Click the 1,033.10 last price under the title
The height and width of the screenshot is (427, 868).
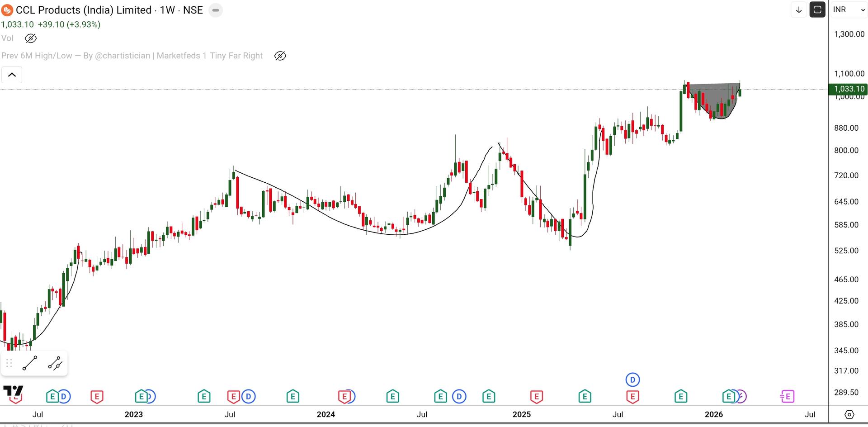(17, 24)
